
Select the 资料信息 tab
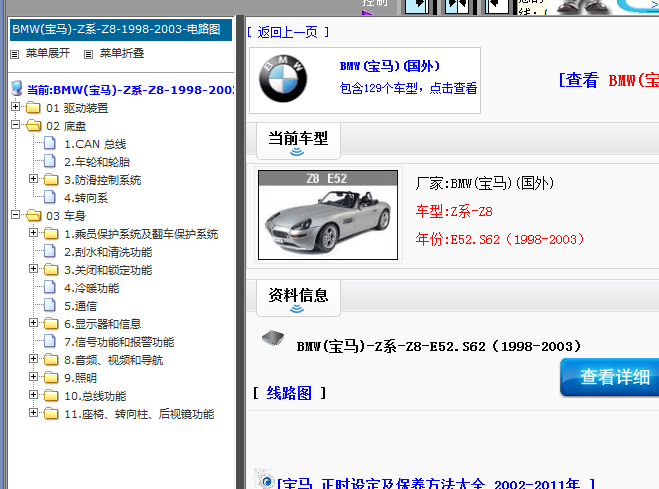click(x=298, y=298)
